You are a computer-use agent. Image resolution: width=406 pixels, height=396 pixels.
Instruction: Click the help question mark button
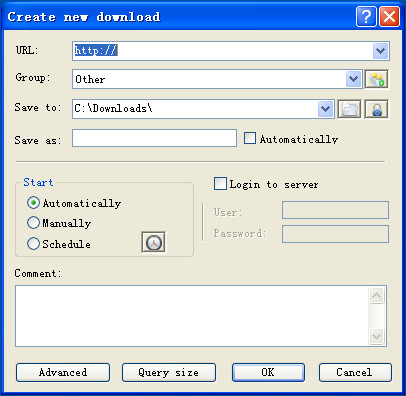click(366, 16)
